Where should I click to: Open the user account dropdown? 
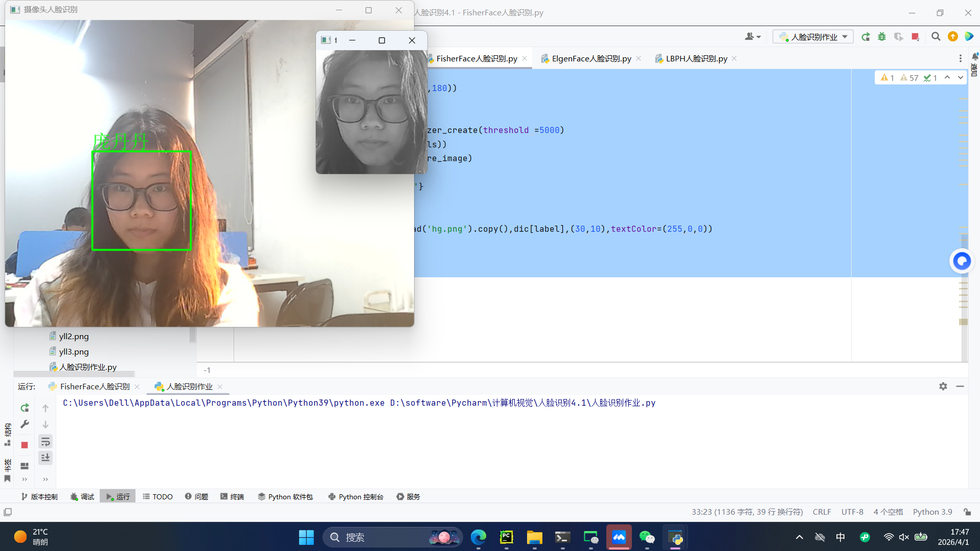click(753, 36)
